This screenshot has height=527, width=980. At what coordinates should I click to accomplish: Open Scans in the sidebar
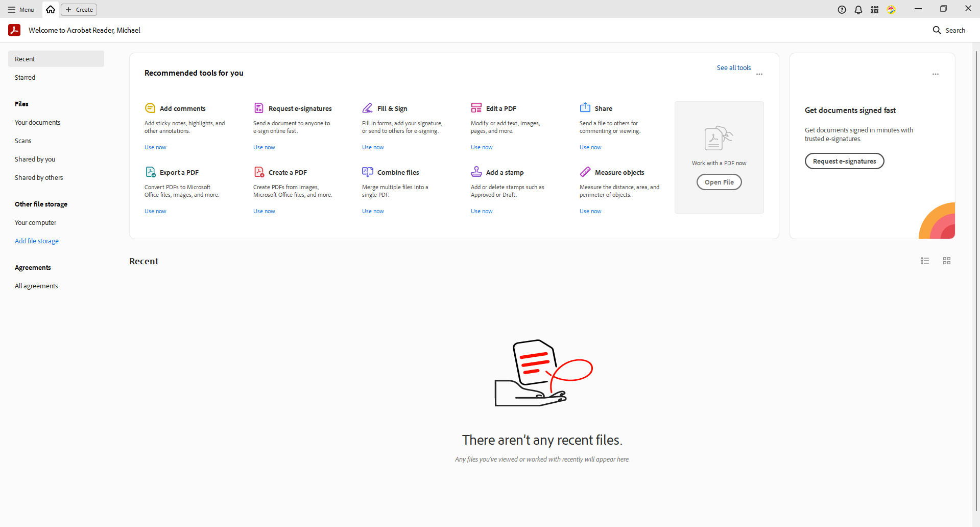[56, 141]
